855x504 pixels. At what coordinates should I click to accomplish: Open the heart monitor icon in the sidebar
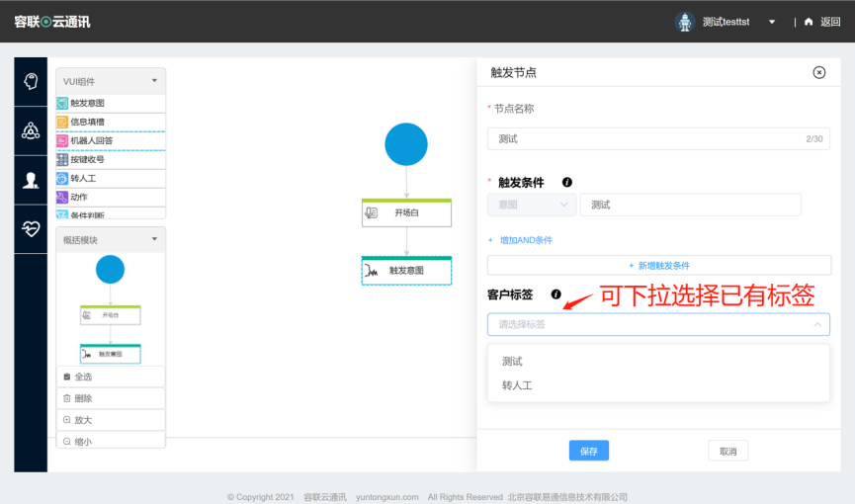[x=31, y=229]
